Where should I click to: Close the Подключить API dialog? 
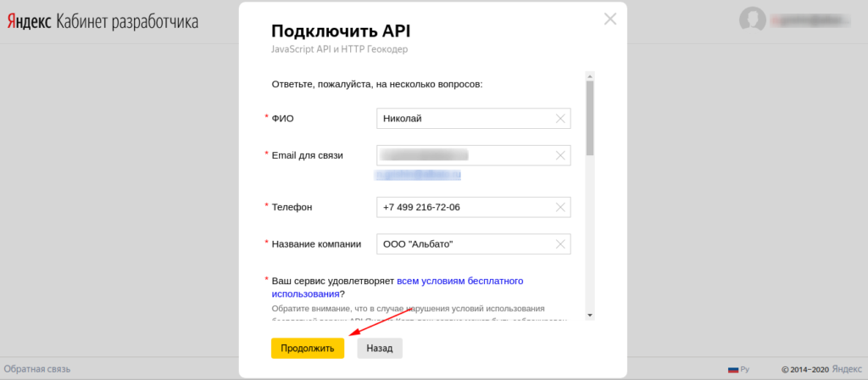pyautogui.click(x=609, y=19)
